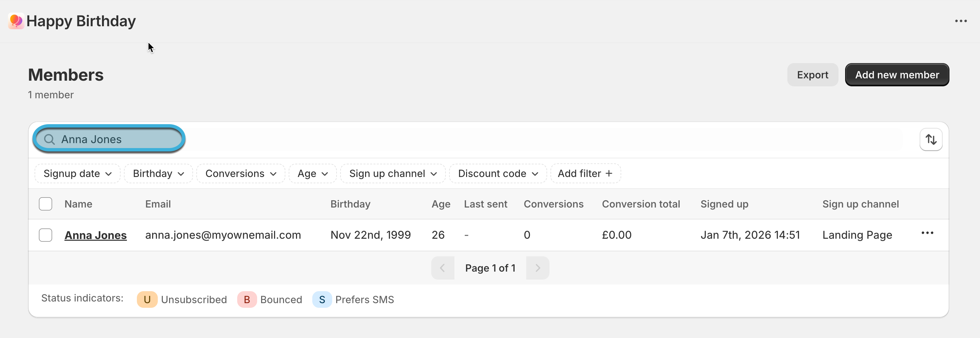This screenshot has height=338, width=980.
Task: Expand the Signup date filter
Action: (x=78, y=174)
